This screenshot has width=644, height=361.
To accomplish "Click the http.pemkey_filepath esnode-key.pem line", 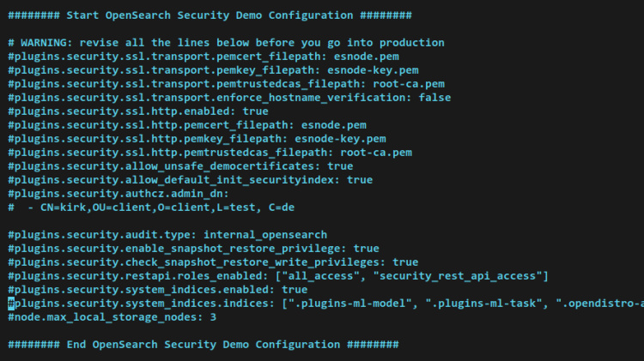I will (x=197, y=139).
